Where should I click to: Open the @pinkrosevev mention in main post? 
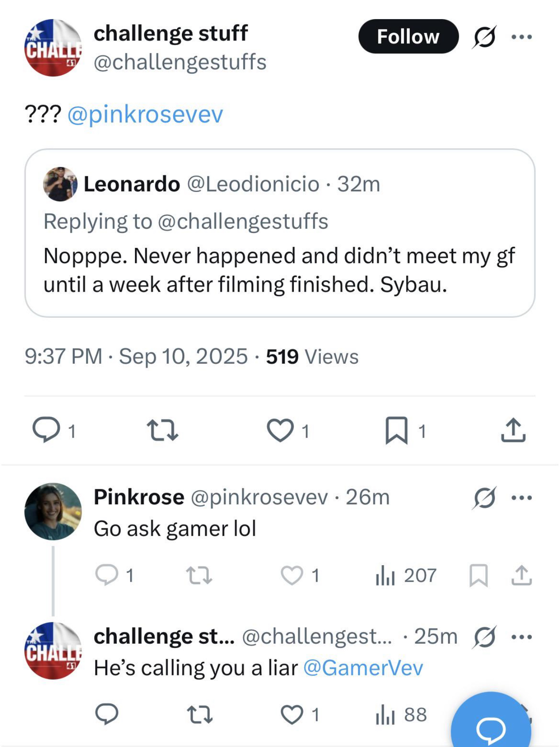click(145, 114)
